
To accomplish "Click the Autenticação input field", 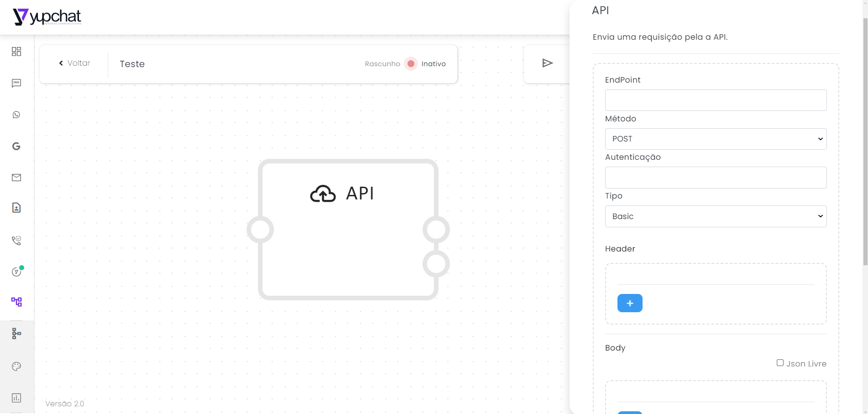I will (x=716, y=178).
